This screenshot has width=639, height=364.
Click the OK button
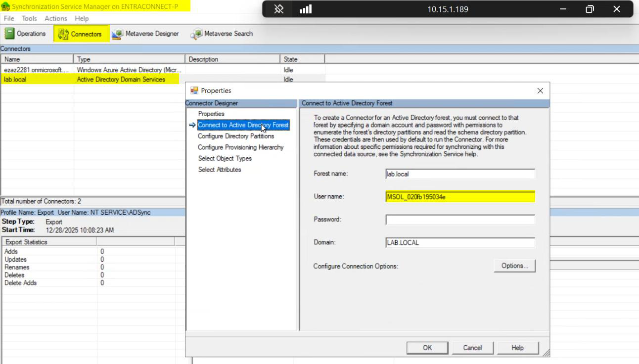click(x=427, y=348)
